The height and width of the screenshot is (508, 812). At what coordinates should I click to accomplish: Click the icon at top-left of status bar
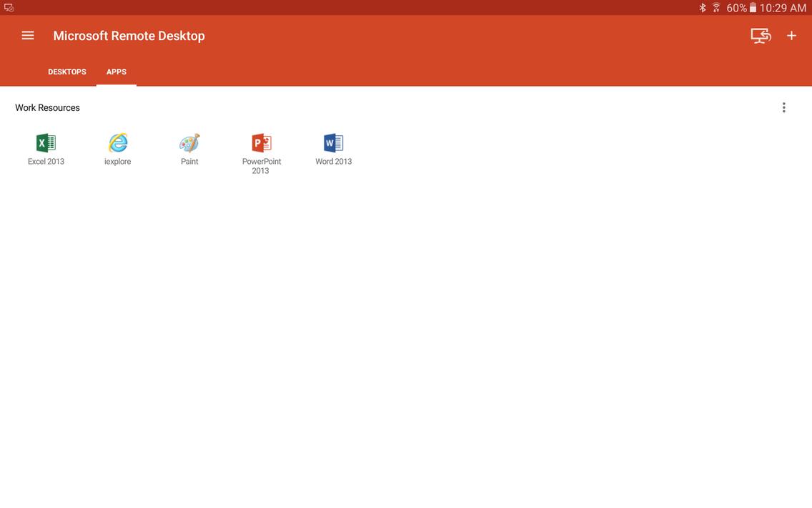click(9, 6)
